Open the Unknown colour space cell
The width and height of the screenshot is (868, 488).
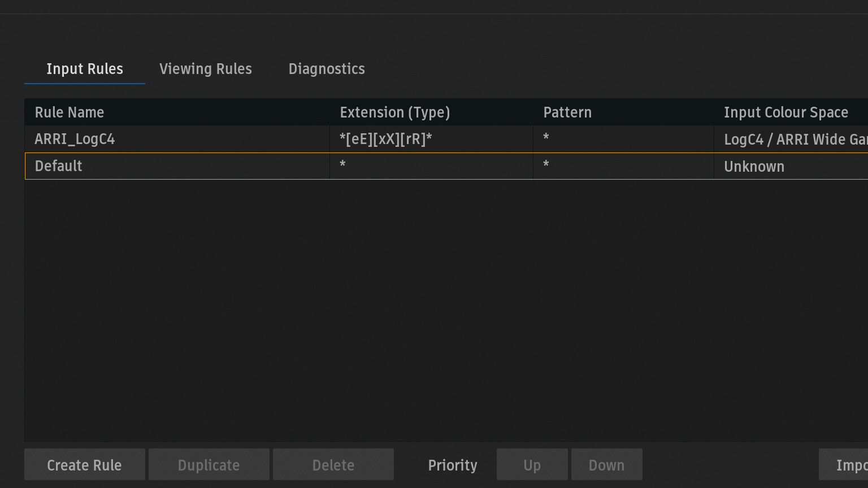click(754, 166)
